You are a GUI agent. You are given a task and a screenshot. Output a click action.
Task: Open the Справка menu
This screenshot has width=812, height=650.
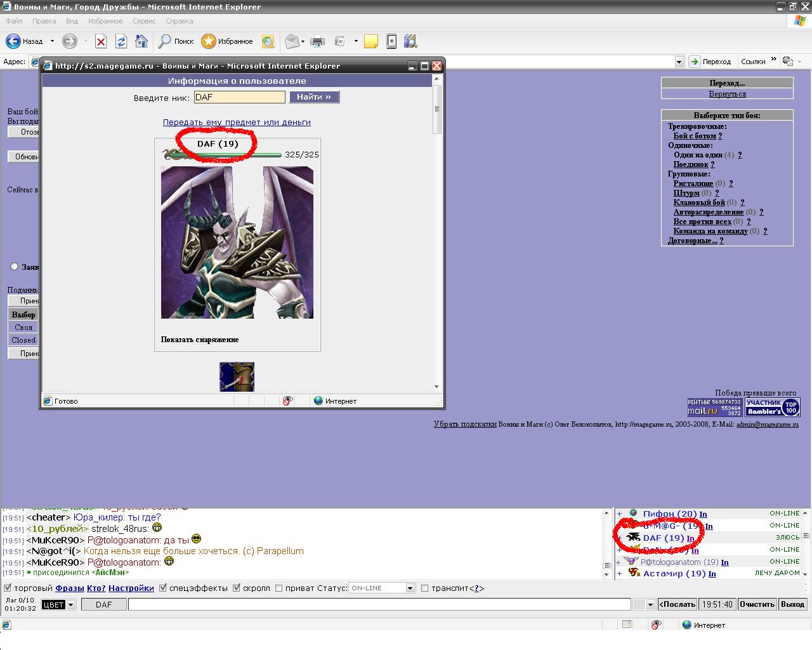(179, 21)
